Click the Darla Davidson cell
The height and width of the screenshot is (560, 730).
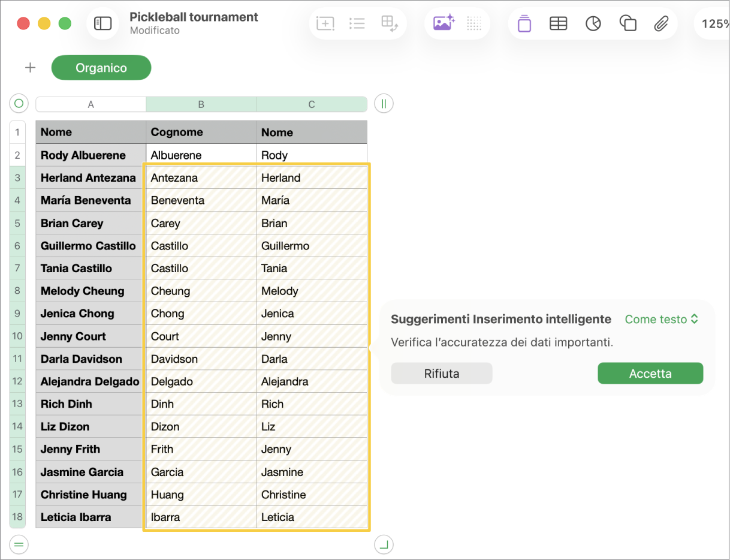coord(91,359)
